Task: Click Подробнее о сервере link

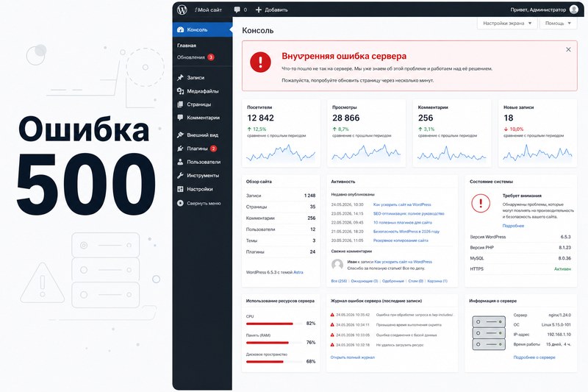Action: click(534, 357)
